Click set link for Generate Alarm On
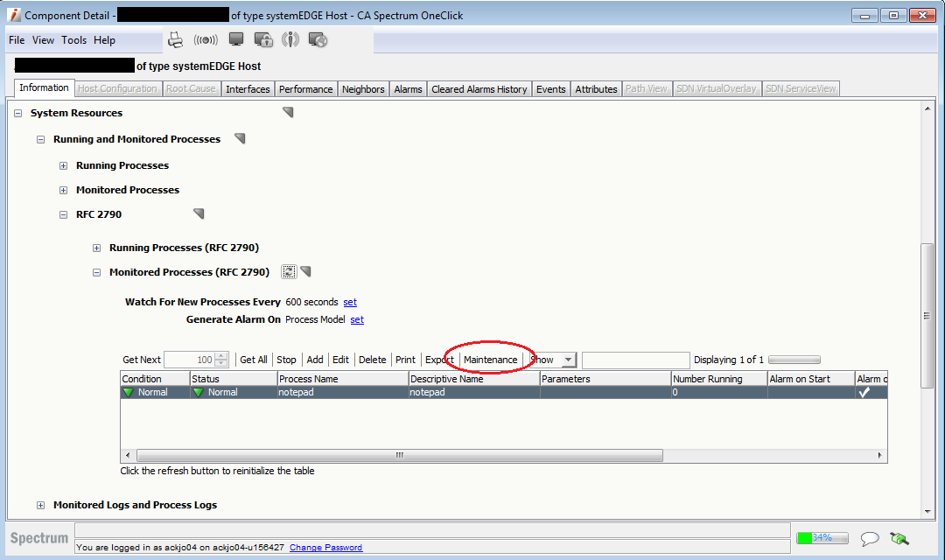945x560 pixels. pyautogui.click(x=357, y=319)
